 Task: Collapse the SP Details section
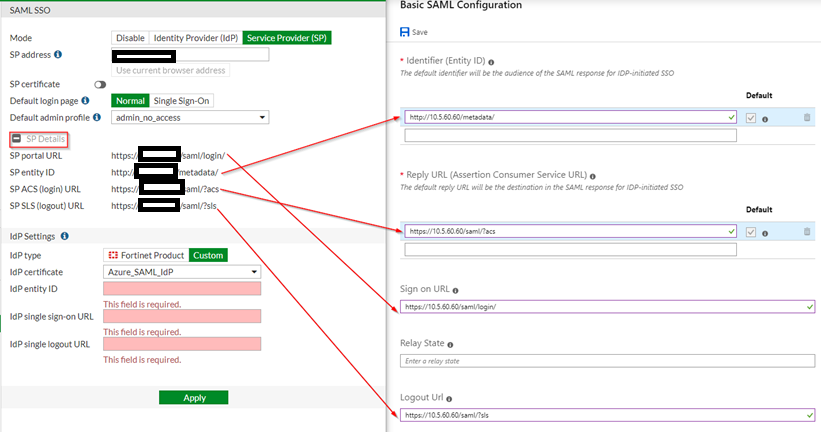[16, 138]
